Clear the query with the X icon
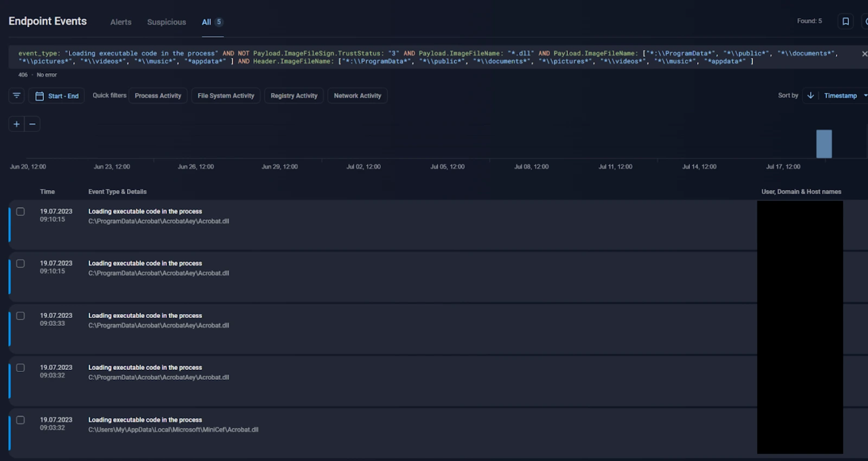Screen dimensions: 868x461 coord(864,54)
